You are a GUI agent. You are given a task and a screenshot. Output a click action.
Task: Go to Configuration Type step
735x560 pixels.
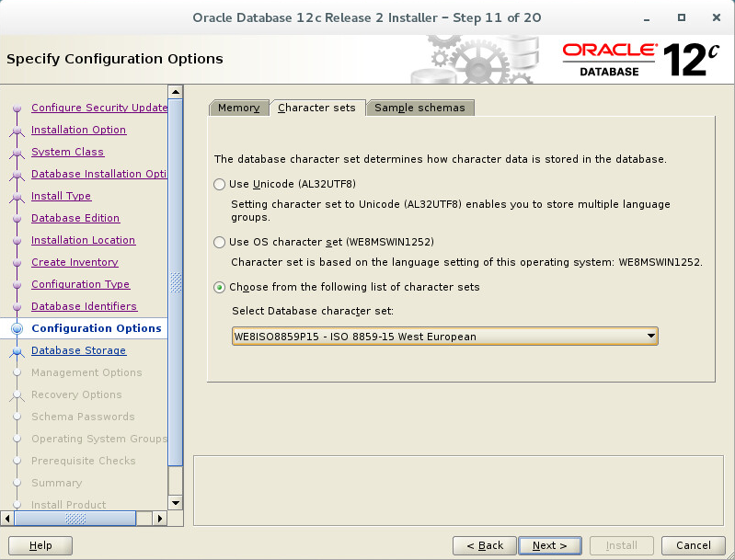[x=81, y=284]
